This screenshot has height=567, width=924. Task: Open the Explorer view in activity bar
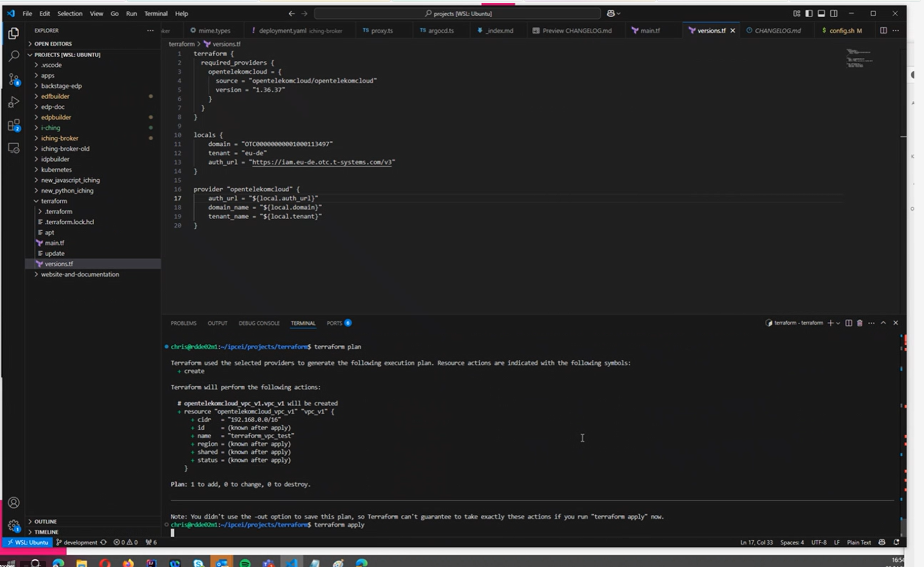14,33
